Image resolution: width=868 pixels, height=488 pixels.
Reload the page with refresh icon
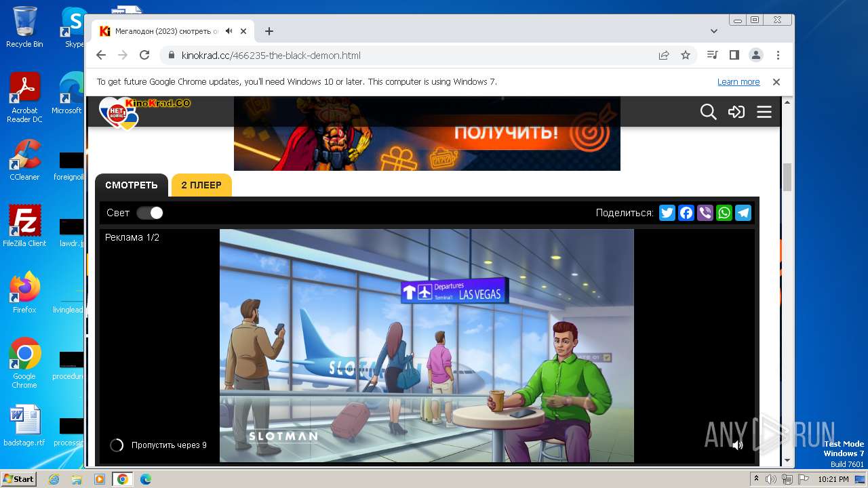(144, 55)
